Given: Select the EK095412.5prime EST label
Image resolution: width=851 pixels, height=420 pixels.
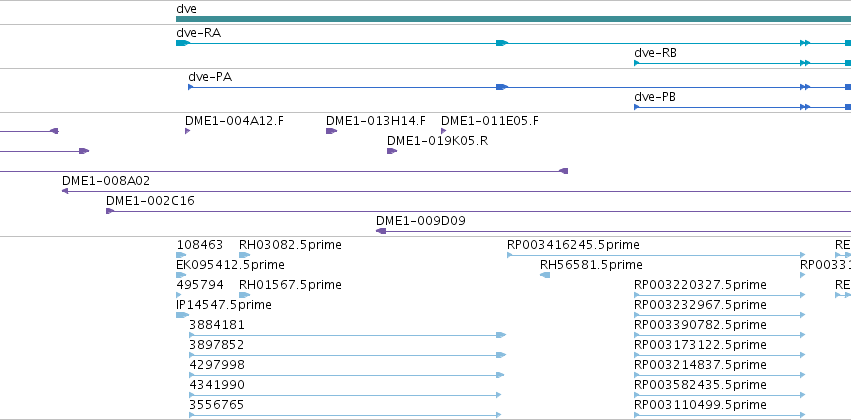Looking at the screenshot, I should tap(230, 265).
